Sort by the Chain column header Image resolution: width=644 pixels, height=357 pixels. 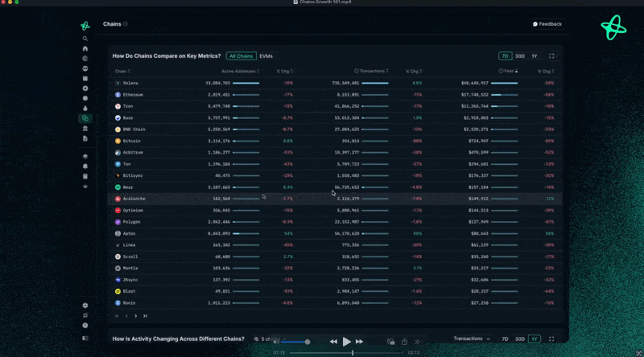(x=122, y=71)
